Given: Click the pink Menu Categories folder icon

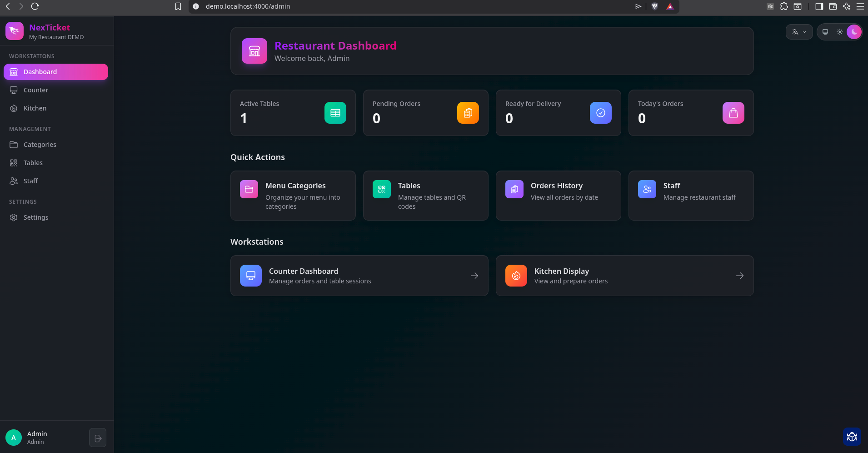Looking at the screenshot, I should (249, 189).
